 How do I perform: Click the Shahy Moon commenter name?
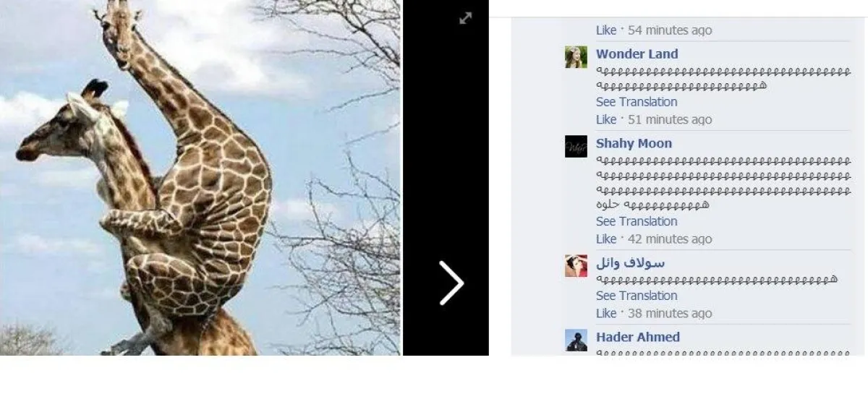pos(634,144)
